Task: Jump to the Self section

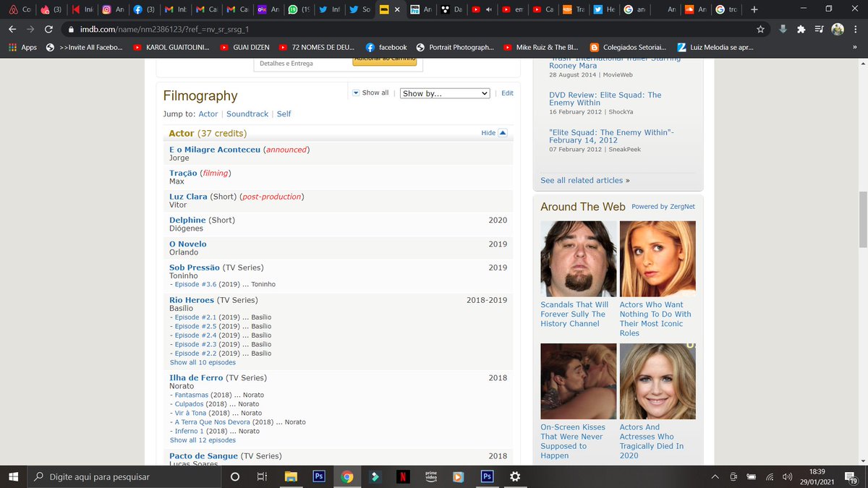Action: point(284,114)
